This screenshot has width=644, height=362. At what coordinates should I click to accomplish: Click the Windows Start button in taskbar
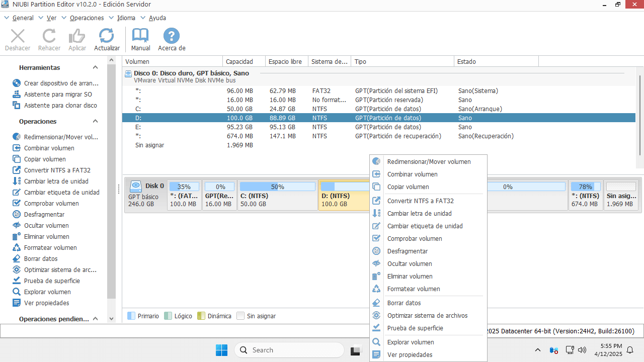[221, 350]
